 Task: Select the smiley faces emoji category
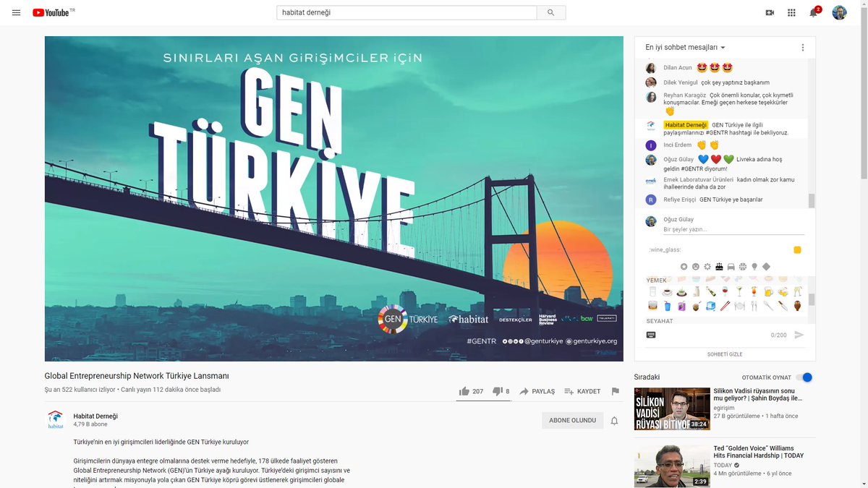[x=696, y=267]
